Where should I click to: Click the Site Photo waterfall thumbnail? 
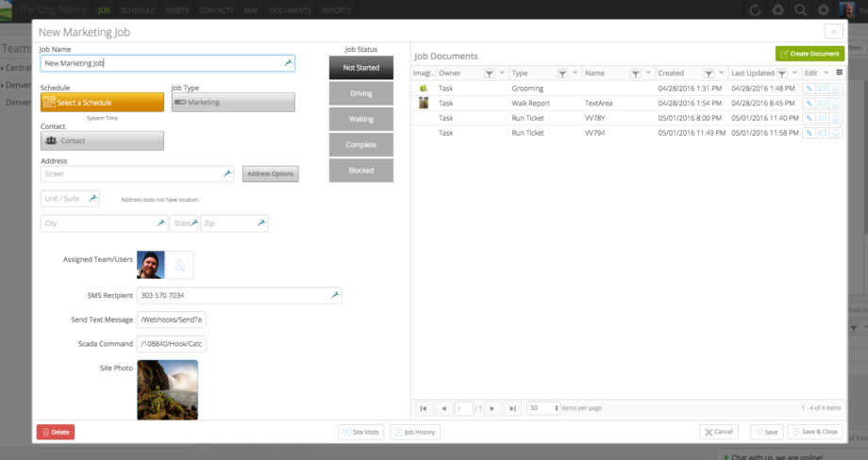[168, 390]
